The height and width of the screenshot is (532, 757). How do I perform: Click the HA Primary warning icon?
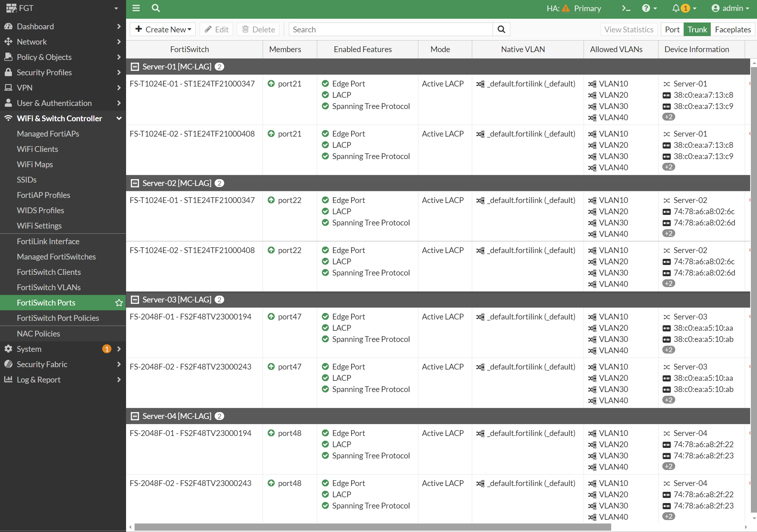pos(566,8)
